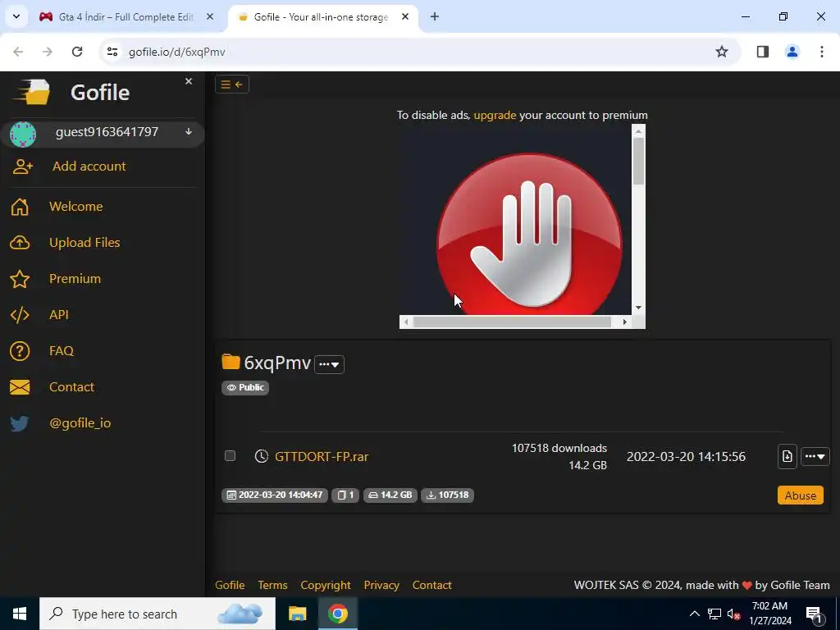Click the 14.2 GB size badge

pyautogui.click(x=390, y=495)
